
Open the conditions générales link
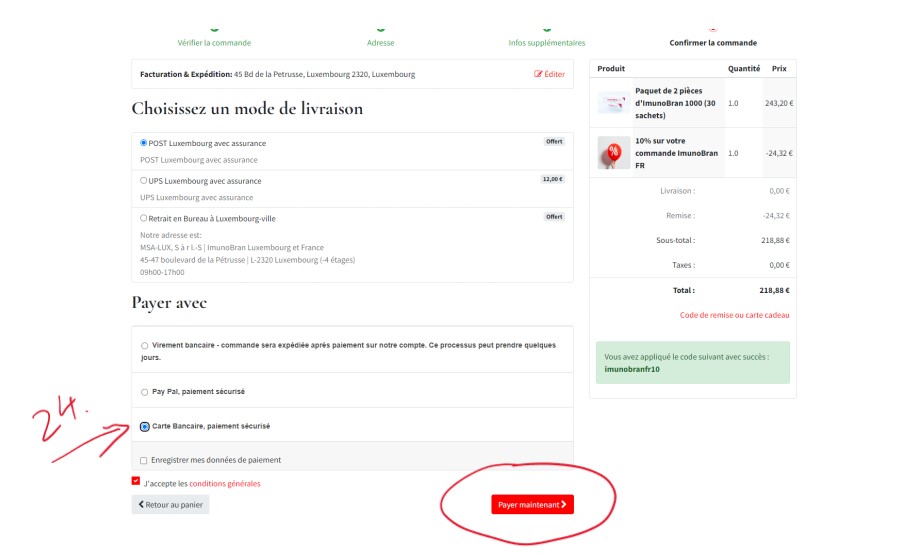point(225,484)
